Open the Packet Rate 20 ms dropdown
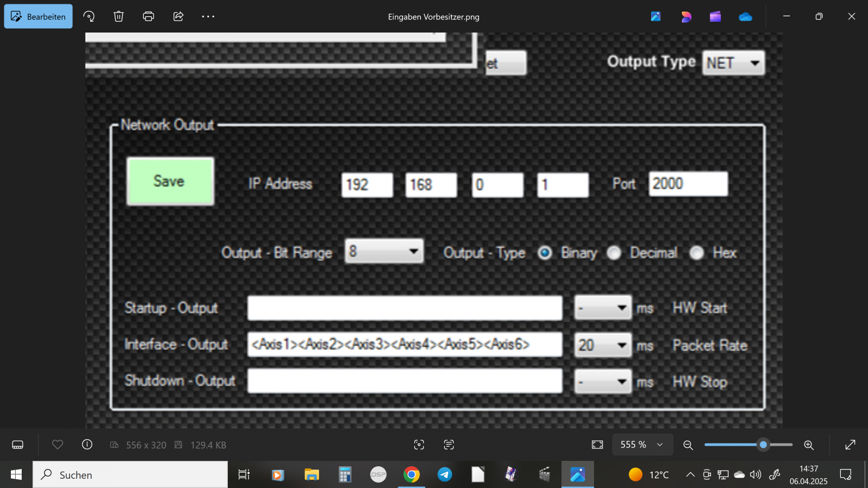 pos(603,345)
